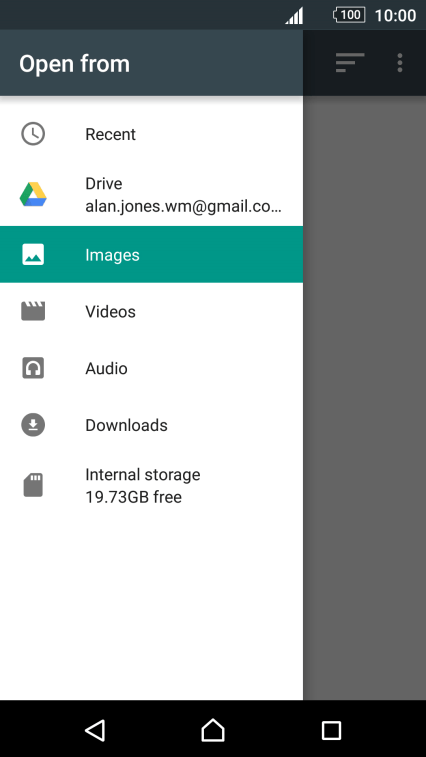Viewport: 426px width, 757px height.
Task: Tap the Downloads arrow icon
Action: [33, 425]
